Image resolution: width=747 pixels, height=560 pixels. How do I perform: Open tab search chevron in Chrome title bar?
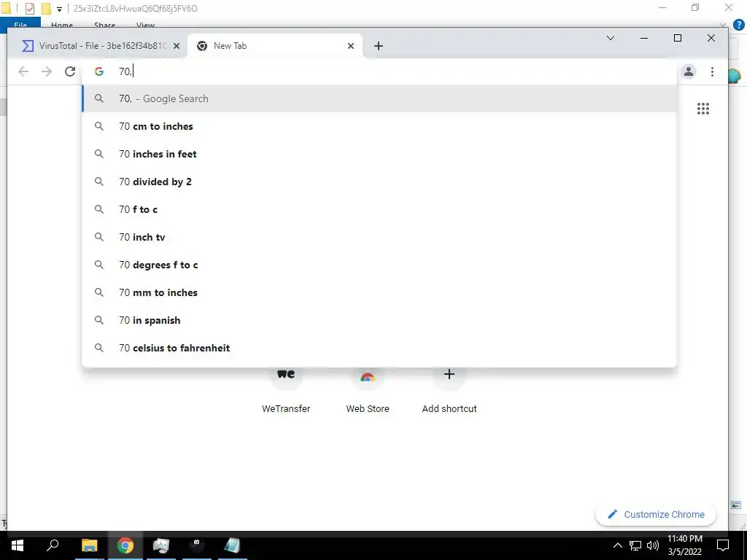tap(611, 38)
